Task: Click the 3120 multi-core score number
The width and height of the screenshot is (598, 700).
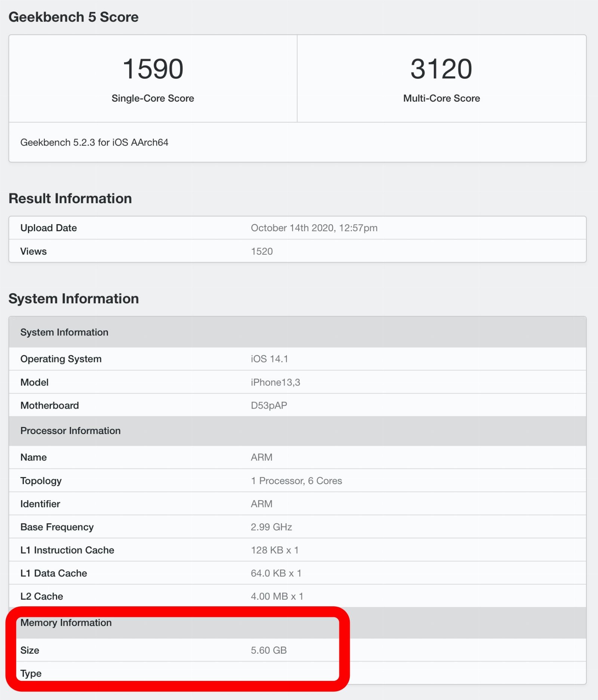Action: coord(441,69)
